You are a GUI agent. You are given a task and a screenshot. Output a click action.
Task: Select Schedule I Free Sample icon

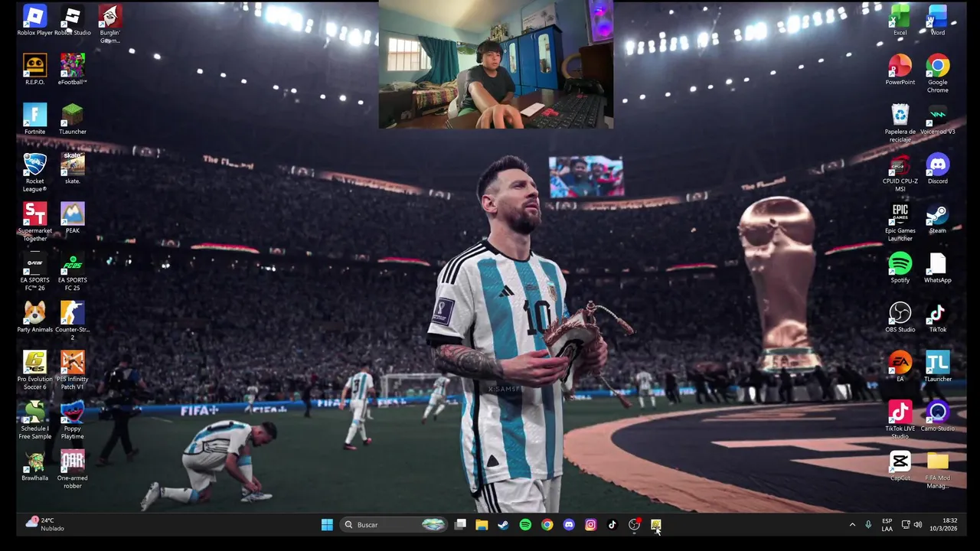(34, 420)
